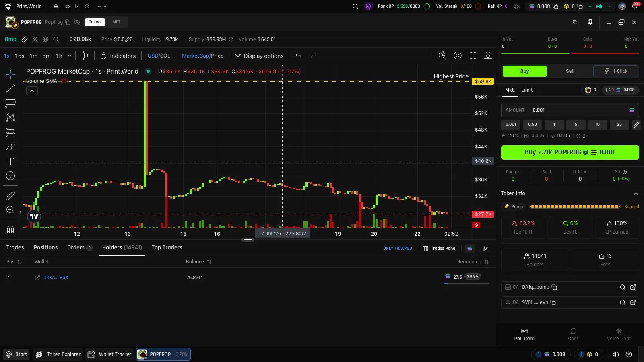Open global search magnifier in top bar
644x362 pixels.
coord(355,6)
